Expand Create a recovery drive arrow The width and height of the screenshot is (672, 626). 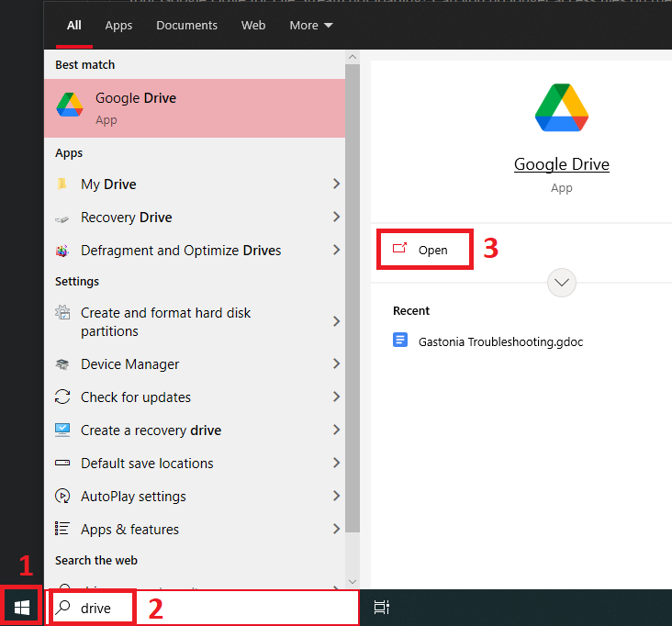pos(336,430)
